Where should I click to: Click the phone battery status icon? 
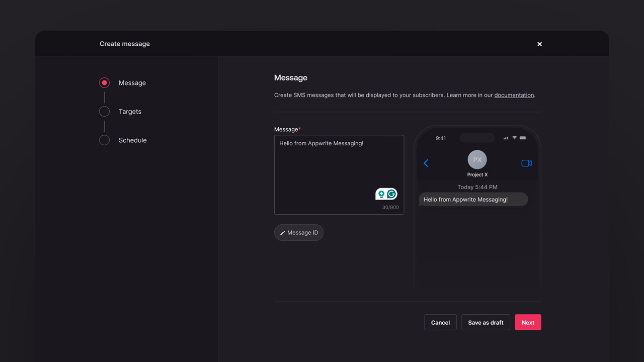click(x=523, y=138)
